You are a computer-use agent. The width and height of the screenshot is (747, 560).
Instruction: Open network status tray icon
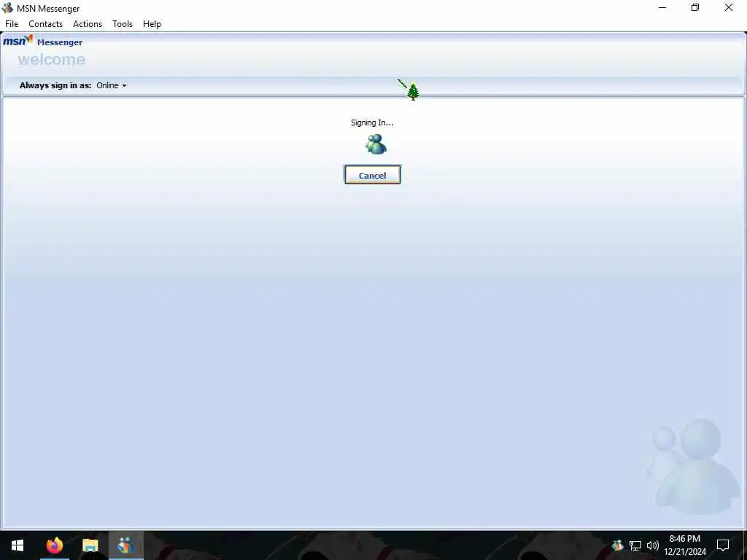635,545
